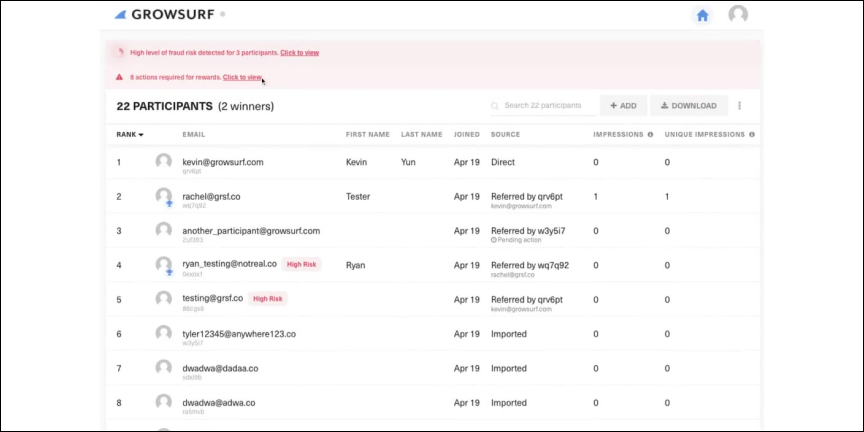Open the user account avatar menu
864x432 pixels.
pos(738,15)
